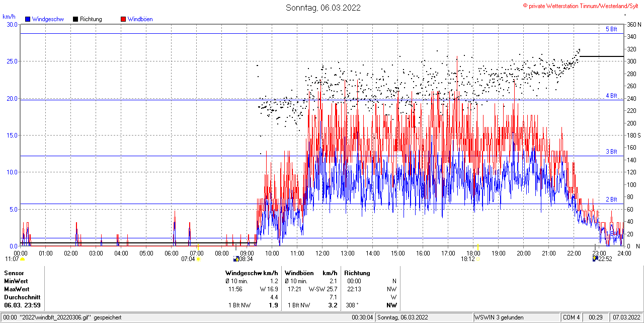This screenshot has width=644, height=323.
Task: Click the moonset time 22:52
Action: pos(605,259)
